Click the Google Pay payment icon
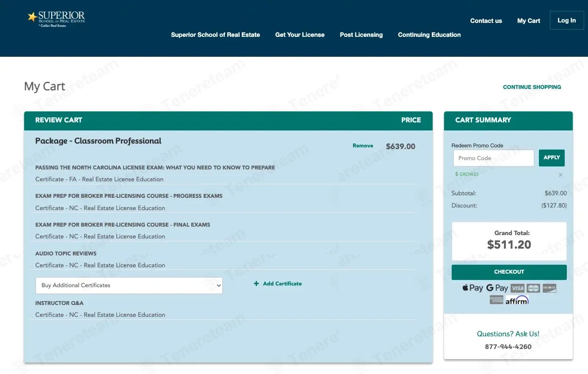The height and width of the screenshot is (374, 588). pyautogui.click(x=497, y=288)
